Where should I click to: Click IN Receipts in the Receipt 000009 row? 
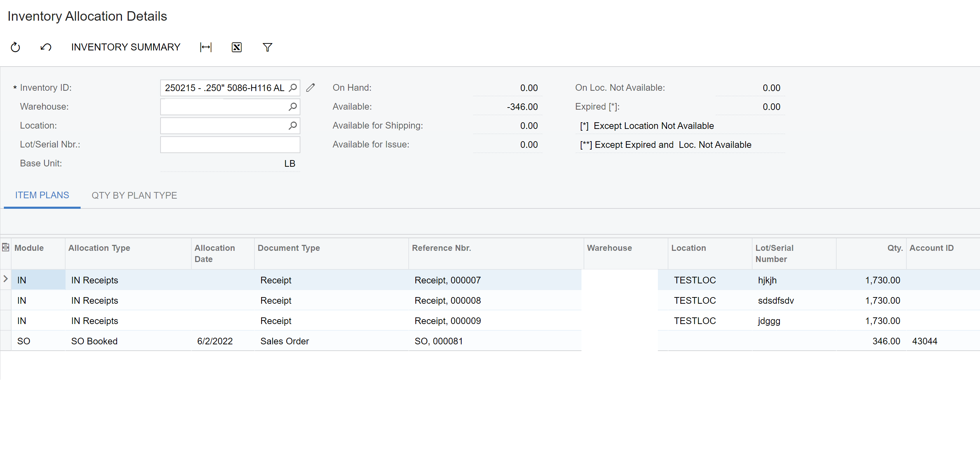(x=94, y=321)
